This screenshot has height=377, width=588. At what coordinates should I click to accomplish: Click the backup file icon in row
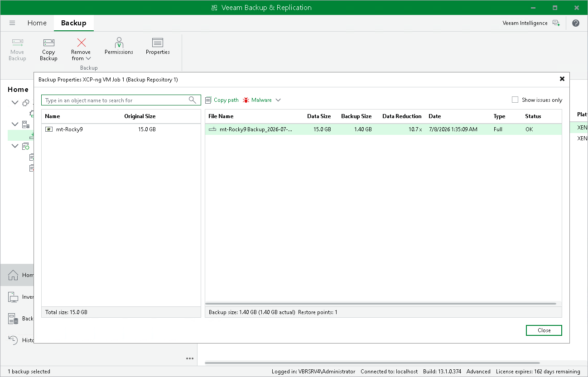(x=212, y=129)
